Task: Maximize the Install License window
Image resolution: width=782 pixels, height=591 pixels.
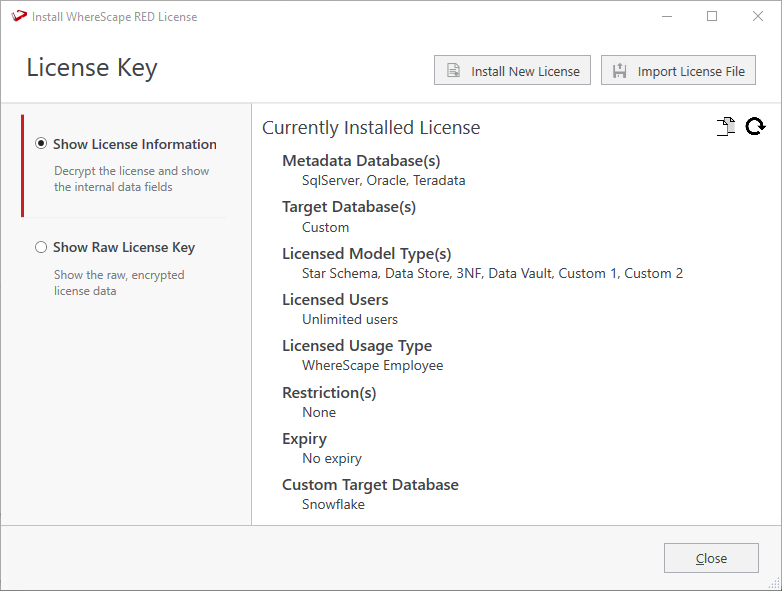Action: [711, 17]
